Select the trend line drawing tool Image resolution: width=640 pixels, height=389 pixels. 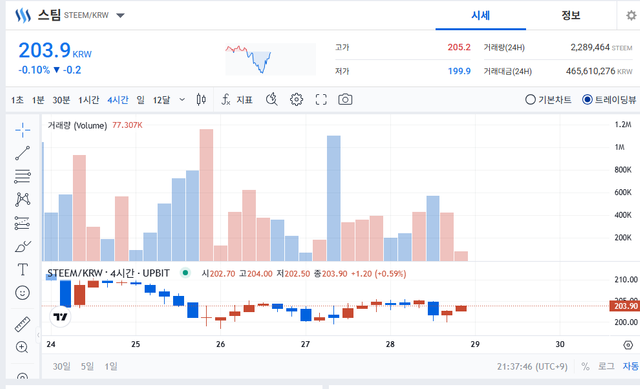[x=22, y=153]
